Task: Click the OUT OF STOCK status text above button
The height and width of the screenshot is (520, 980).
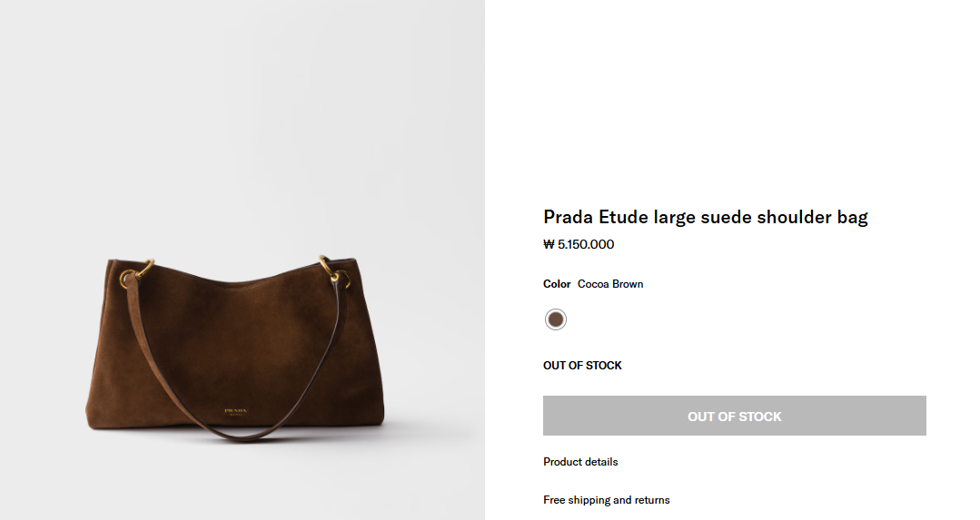Action: 582,366
